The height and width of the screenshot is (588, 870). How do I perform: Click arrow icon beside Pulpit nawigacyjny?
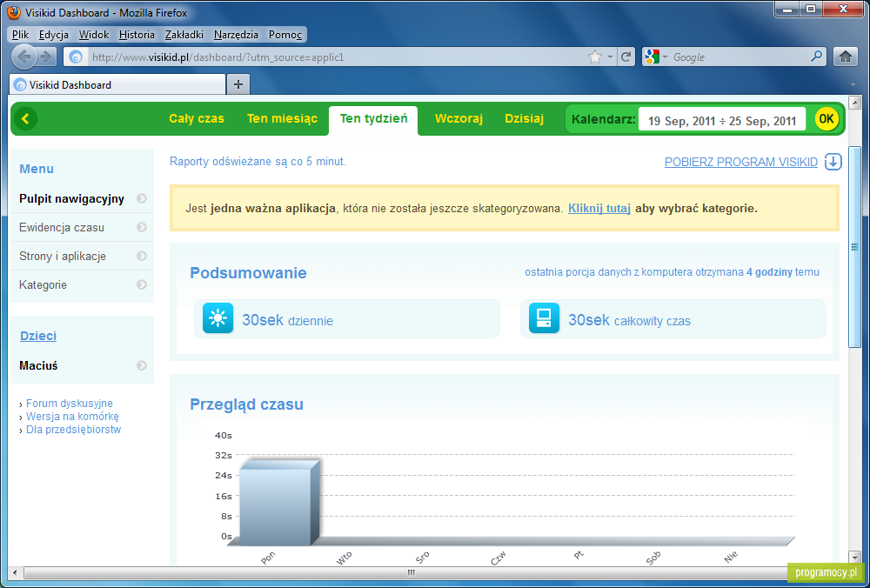pos(142,198)
